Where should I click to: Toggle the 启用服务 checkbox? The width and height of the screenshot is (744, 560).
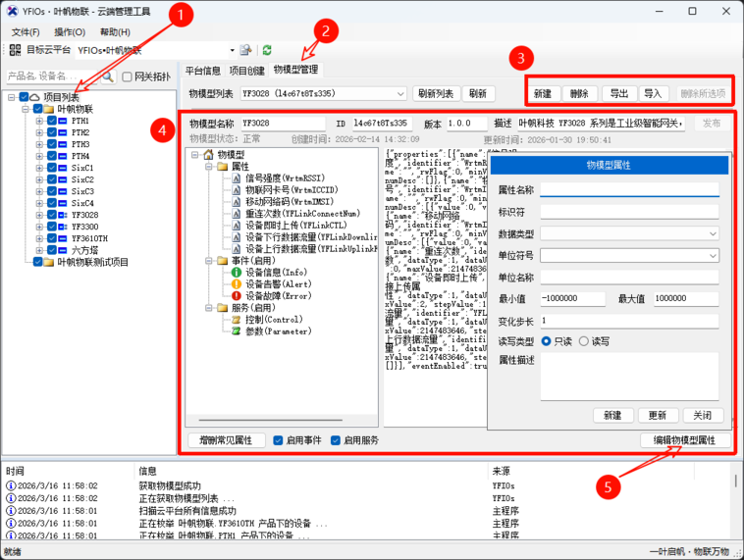pos(336,440)
